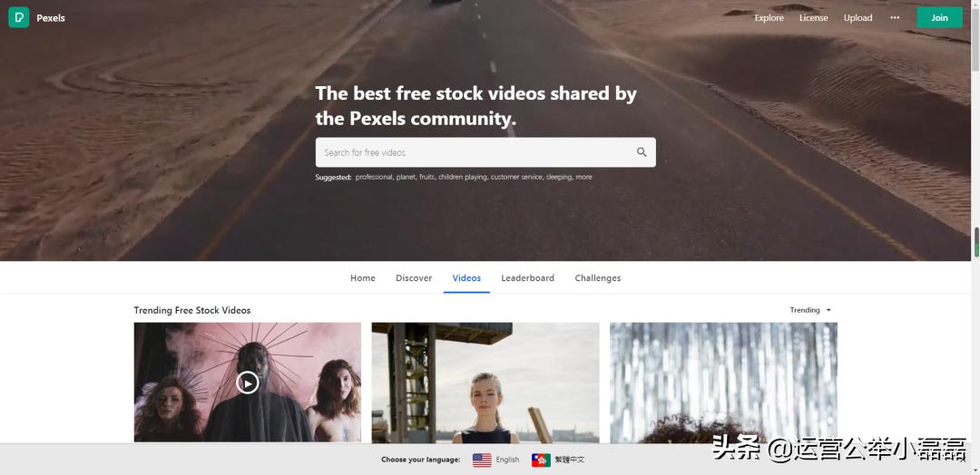This screenshot has width=980, height=475.
Task: Click the magnifying glass search icon
Action: click(x=642, y=152)
